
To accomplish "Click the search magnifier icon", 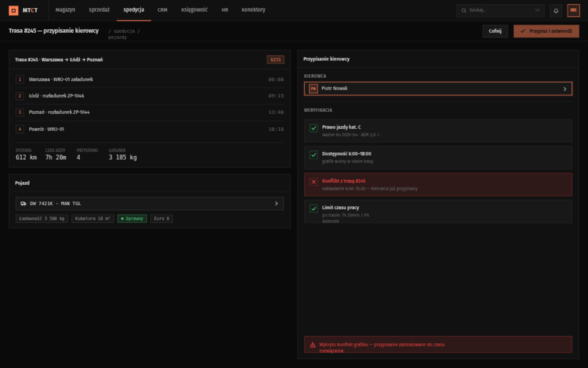I will click(x=464, y=10).
